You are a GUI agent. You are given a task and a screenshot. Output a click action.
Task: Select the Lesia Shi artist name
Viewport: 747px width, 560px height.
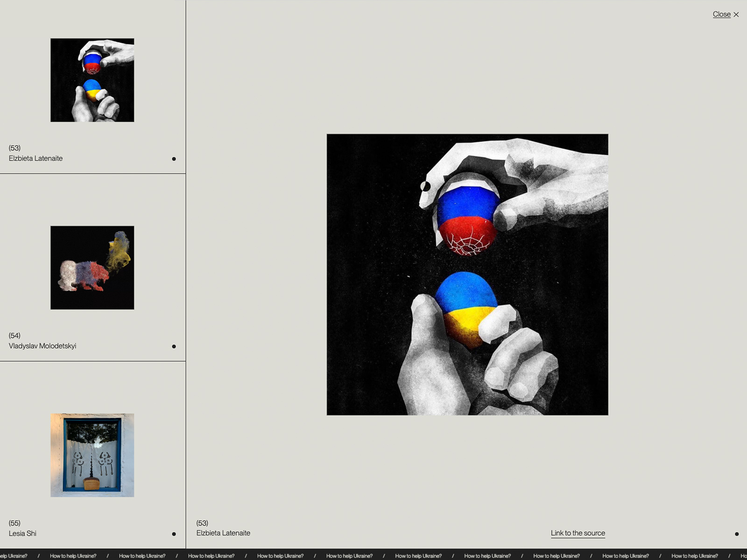point(22,533)
